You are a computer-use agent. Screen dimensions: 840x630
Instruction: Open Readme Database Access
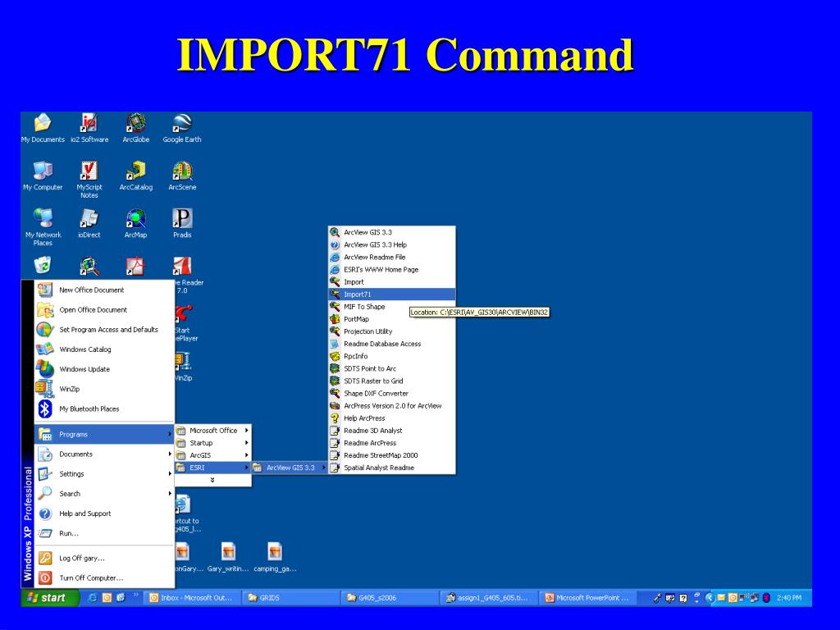pos(392,344)
